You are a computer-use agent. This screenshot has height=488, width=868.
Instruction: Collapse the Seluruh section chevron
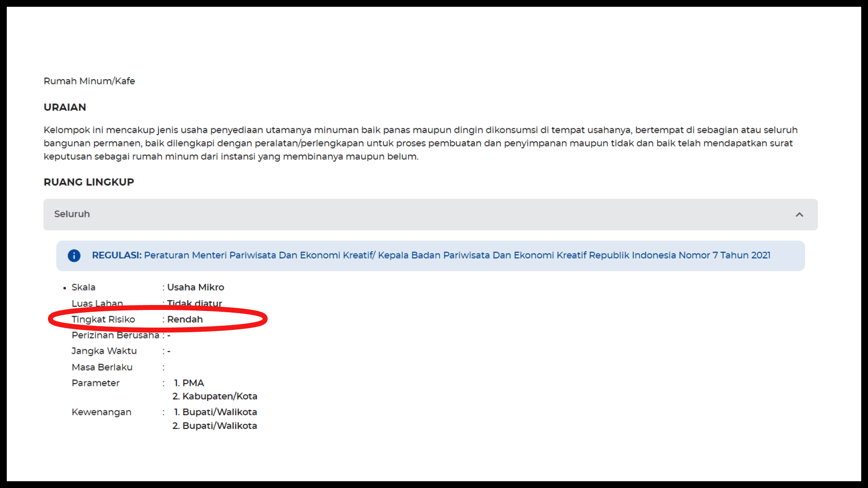pyautogui.click(x=799, y=215)
